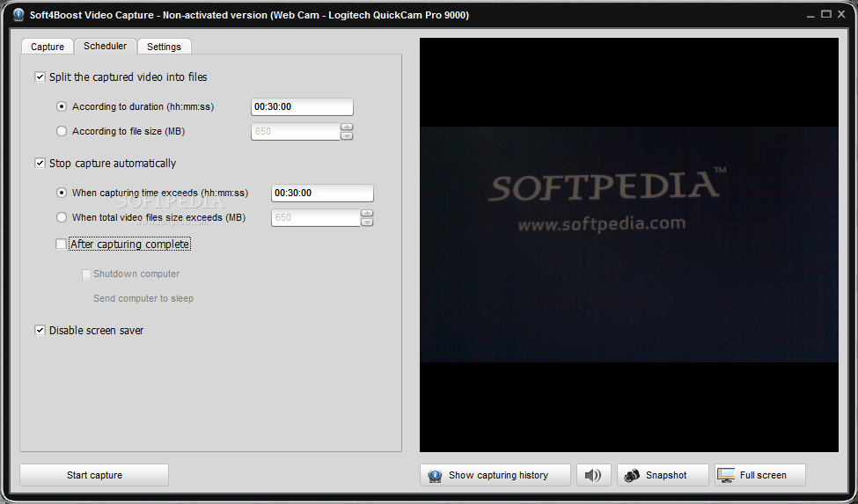The image size is (858, 504).
Task: Decrease split file size with down arrow
Action: pyautogui.click(x=347, y=135)
